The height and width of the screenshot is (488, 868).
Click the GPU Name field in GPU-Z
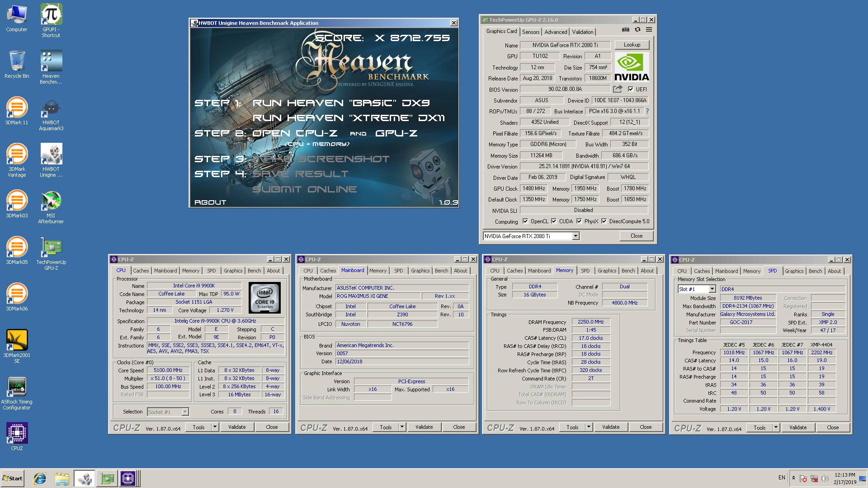click(565, 45)
